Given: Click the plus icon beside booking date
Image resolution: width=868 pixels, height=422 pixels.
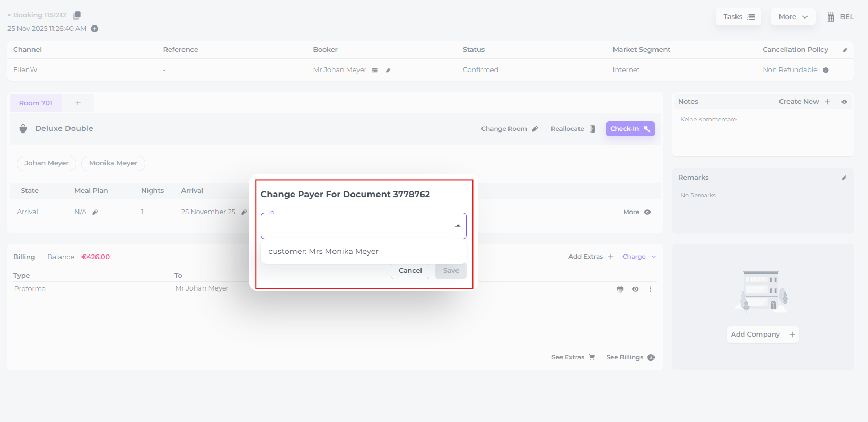Looking at the screenshot, I should coord(94,29).
